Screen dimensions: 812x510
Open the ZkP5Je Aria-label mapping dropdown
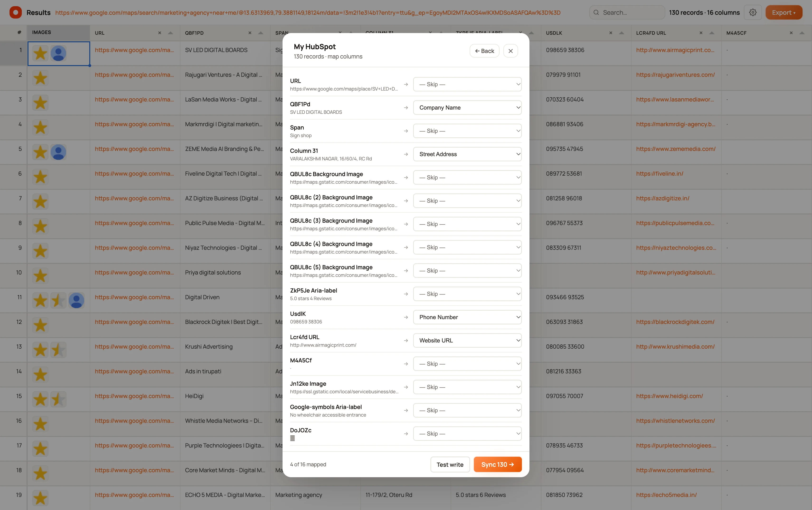pos(467,294)
